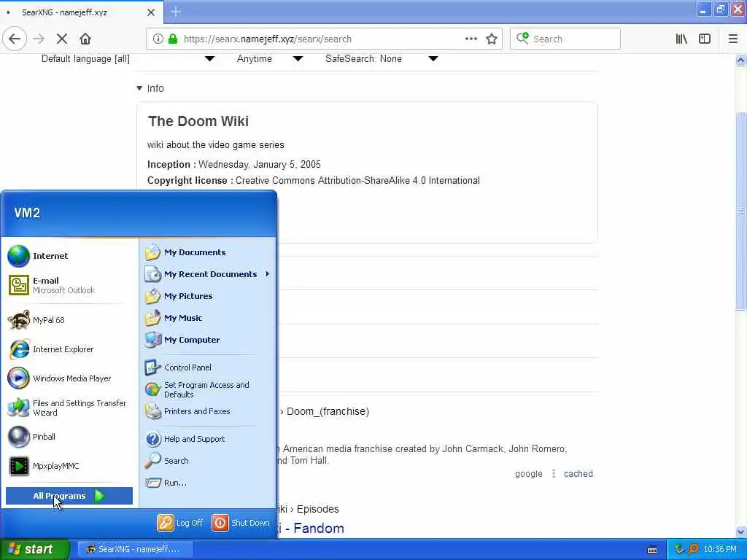Screen dimensions: 747x560
Task: Launch Windows Media Player
Action: point(69,378)
